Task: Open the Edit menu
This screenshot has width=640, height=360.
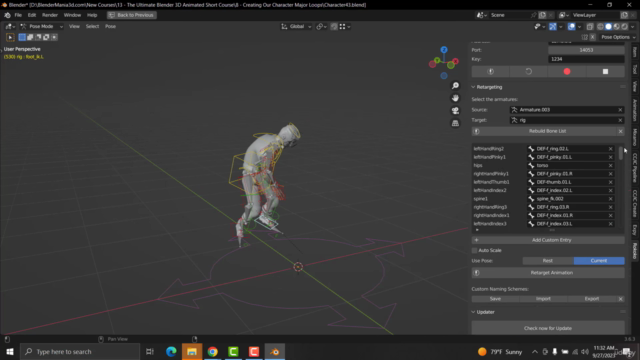Action: [x=32, y=15]
